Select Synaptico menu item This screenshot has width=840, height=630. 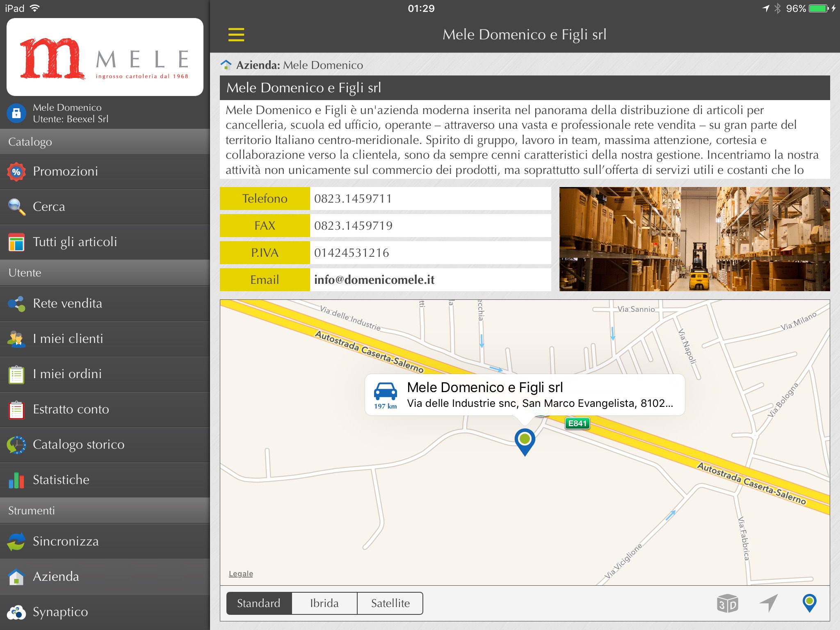tap(105, 612)
